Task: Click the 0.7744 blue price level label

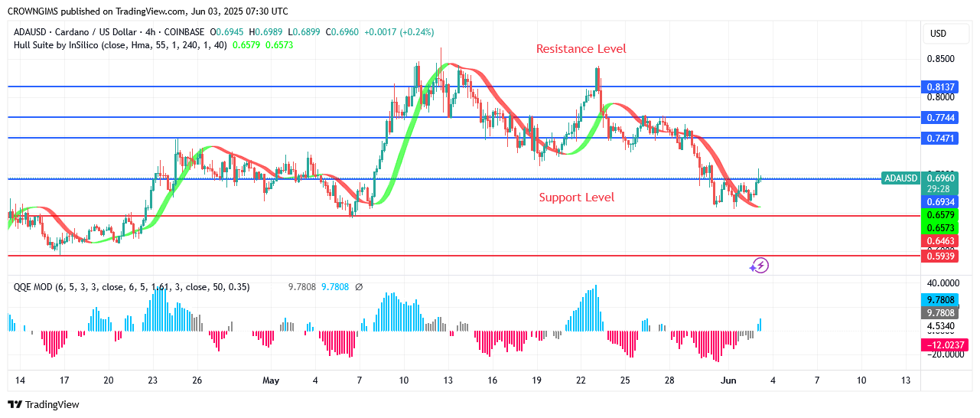Action: (x=939, y=118)
